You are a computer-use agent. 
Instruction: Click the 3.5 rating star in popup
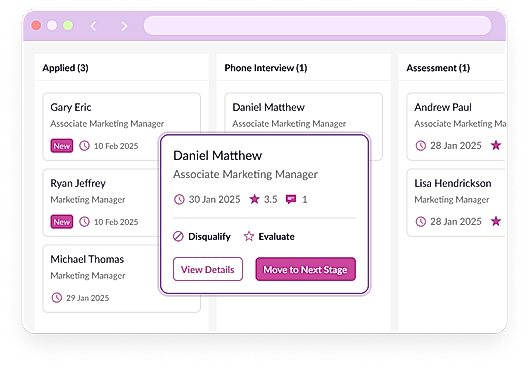tap(254, 199)
